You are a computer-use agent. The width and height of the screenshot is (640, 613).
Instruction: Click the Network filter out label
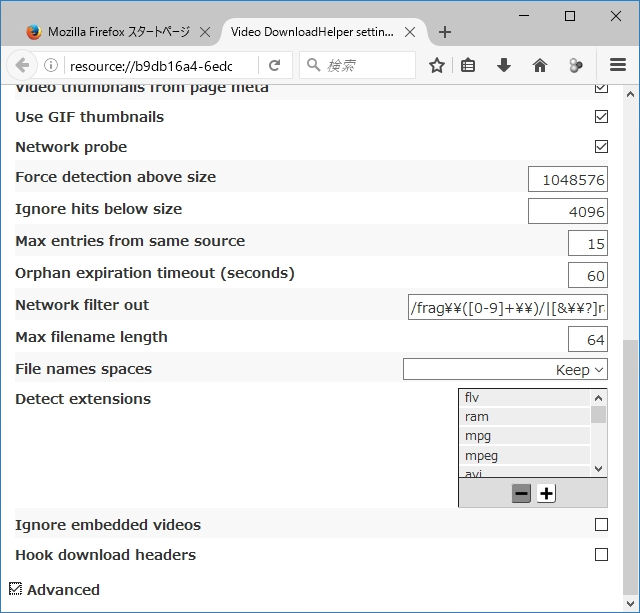pos(82,305)
